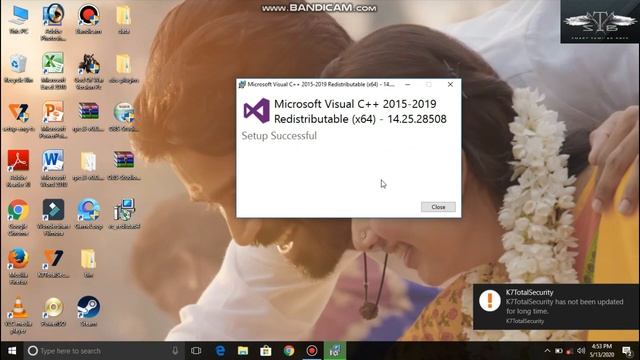Image resolution: width=640 pixels, height=360 pixels.
Task: Select the orange Z setup icon on desktop
Action: [18, 118]
